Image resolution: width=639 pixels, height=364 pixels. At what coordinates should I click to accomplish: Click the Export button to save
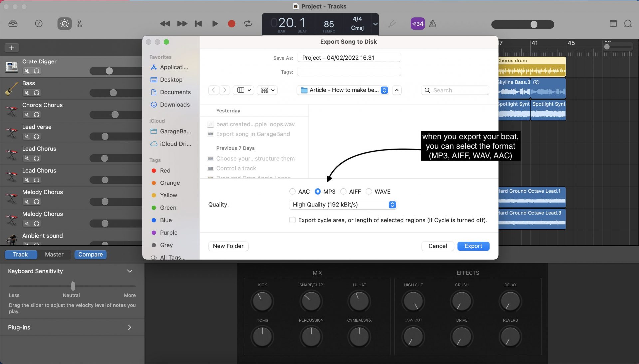pos(473,246)
